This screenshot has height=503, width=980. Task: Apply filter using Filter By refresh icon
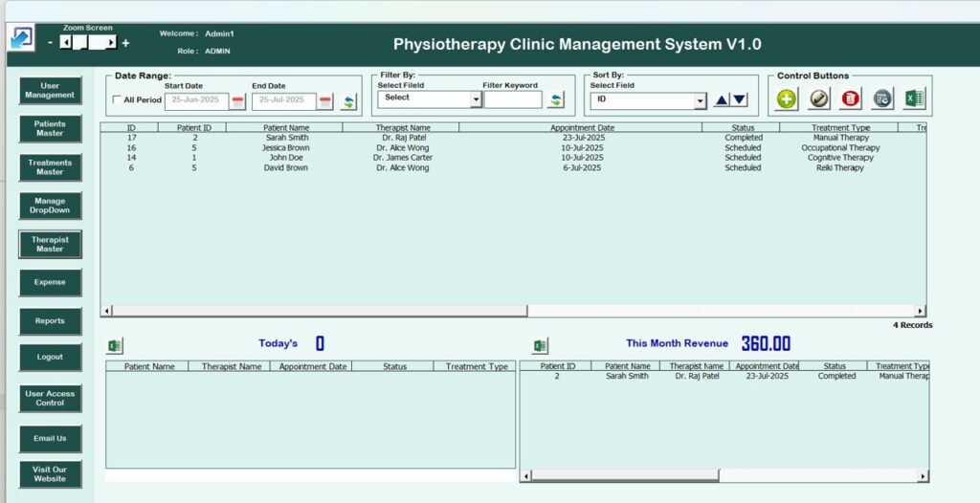click(x=556, y=99)
